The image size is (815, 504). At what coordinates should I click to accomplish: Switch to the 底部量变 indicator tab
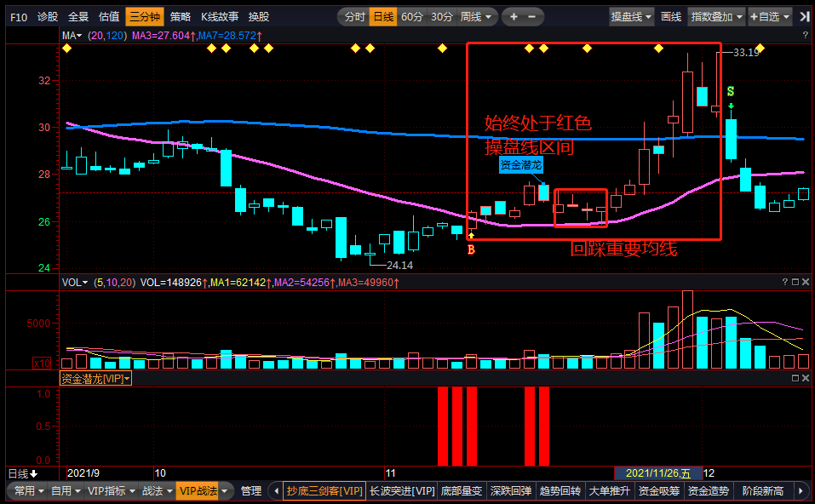[462, 491]
